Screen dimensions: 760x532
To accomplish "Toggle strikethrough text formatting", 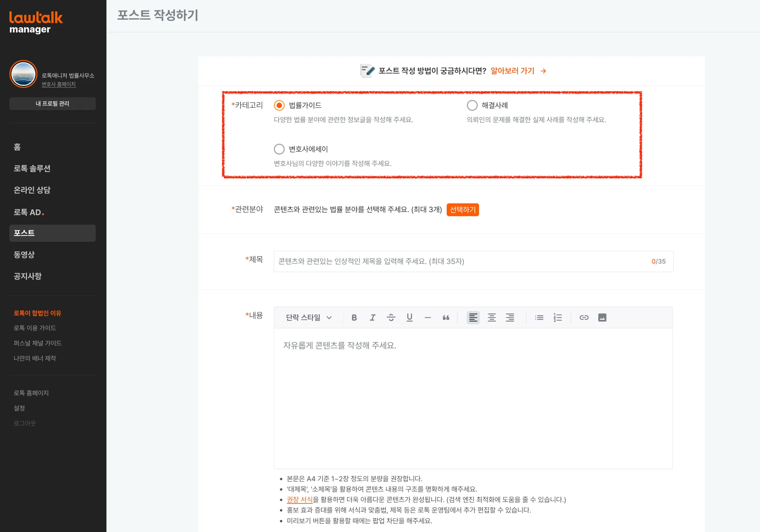I will (391, 318).
